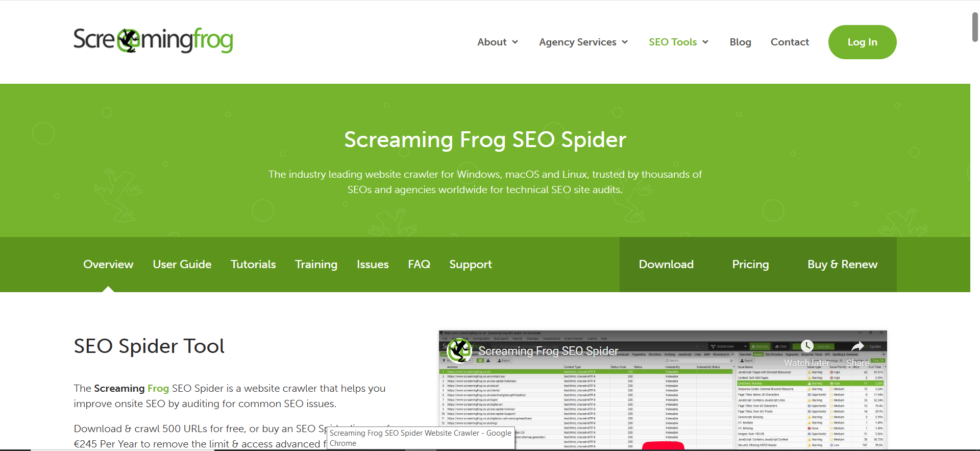The image size is (980, 451).
Task: Play the video via red play button
Action: 663,446
